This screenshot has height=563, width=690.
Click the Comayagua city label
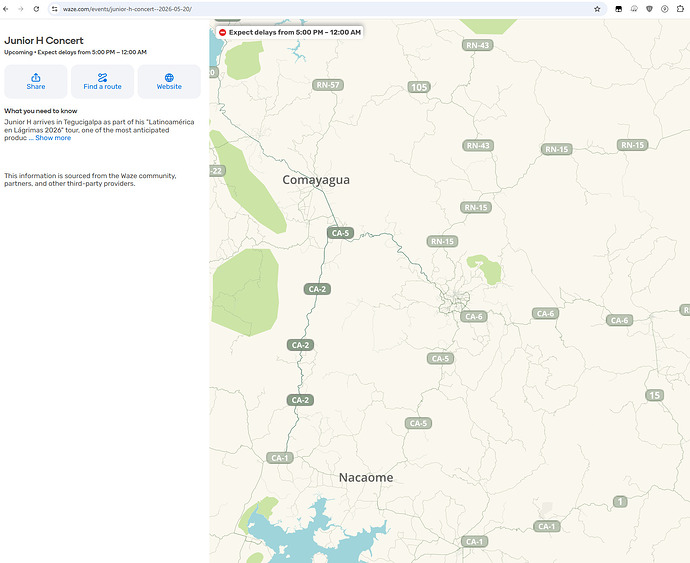[x=316, y=180]
